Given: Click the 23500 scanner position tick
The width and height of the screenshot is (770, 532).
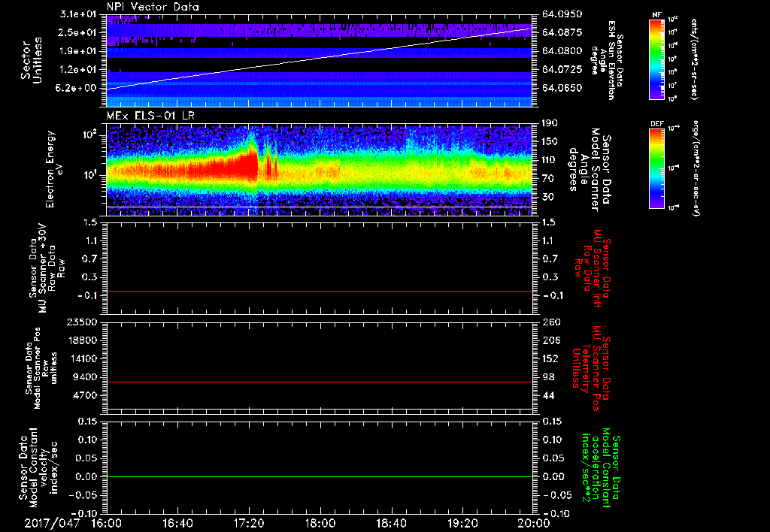Looking at the screenshot, I should (82, 322).
